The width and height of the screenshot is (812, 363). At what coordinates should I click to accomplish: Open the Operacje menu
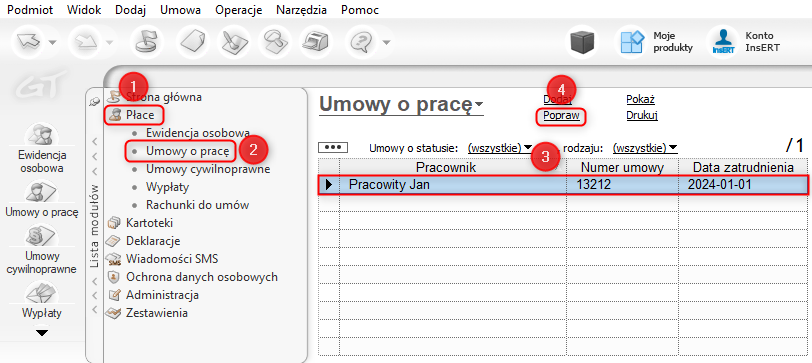pyautogui.click(x=239, y=10)
